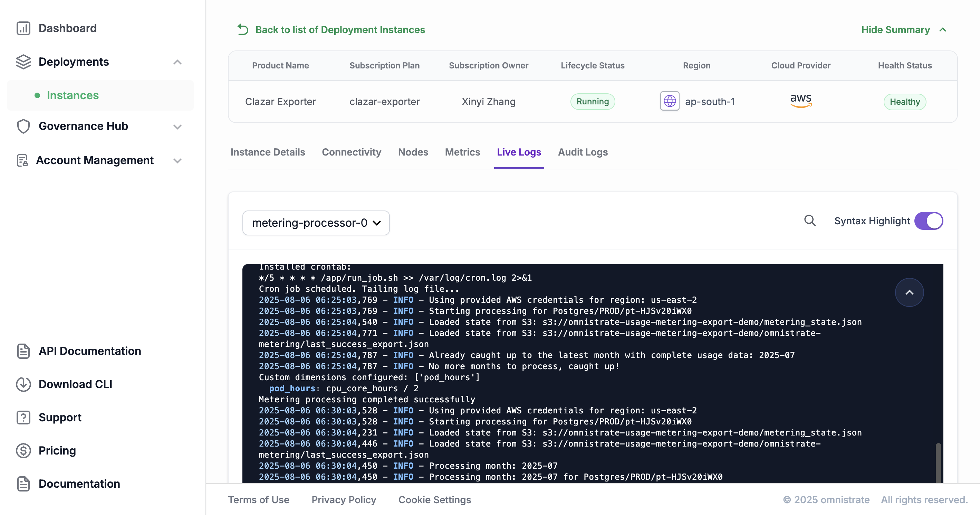Click the Account Management document icon
The width and height of the screenshot is (980, 515).
tap(22, 160)
